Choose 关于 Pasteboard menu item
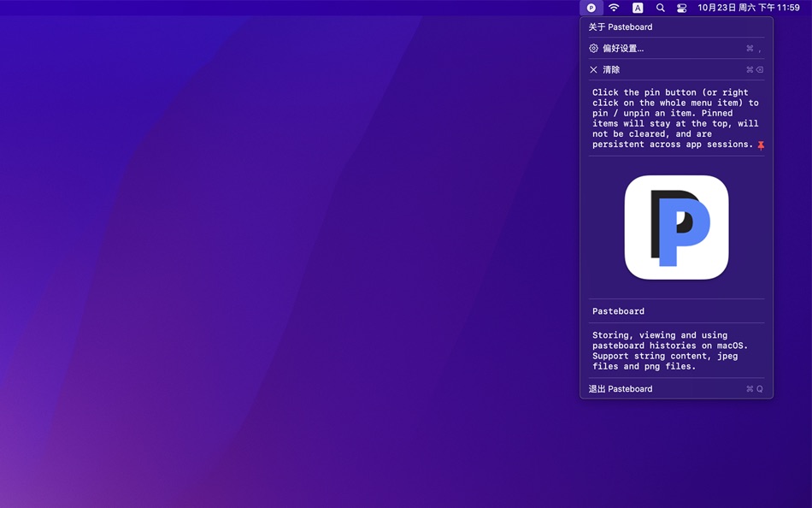 click(676, 27)
